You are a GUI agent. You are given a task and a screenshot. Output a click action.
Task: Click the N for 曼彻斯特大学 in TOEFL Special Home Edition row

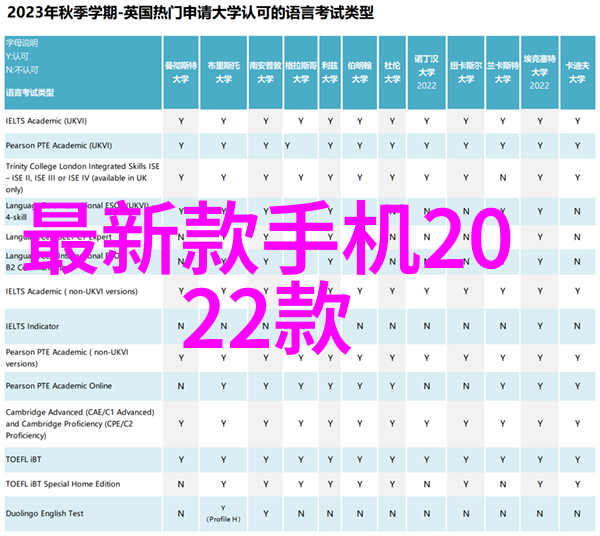pyautogui.click(x=181, y=484)
